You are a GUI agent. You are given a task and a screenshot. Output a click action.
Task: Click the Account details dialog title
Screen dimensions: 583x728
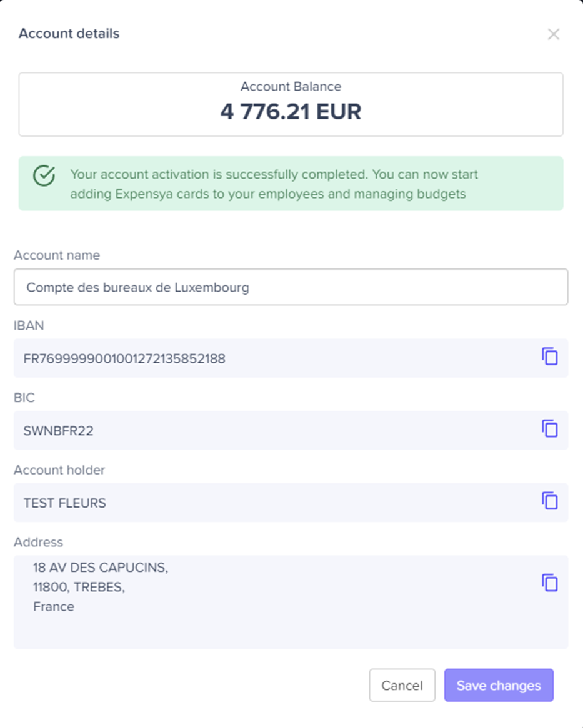click(x=69, y=34)
